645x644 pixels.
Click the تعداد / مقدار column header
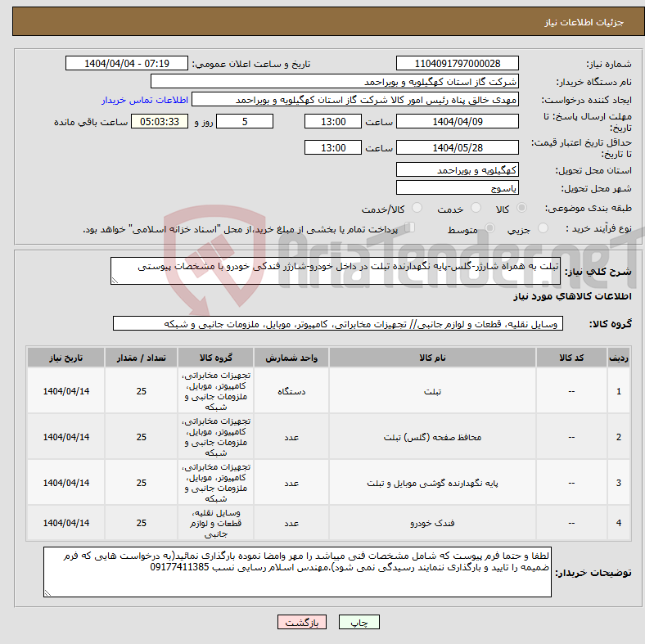(x=141, y=358)
